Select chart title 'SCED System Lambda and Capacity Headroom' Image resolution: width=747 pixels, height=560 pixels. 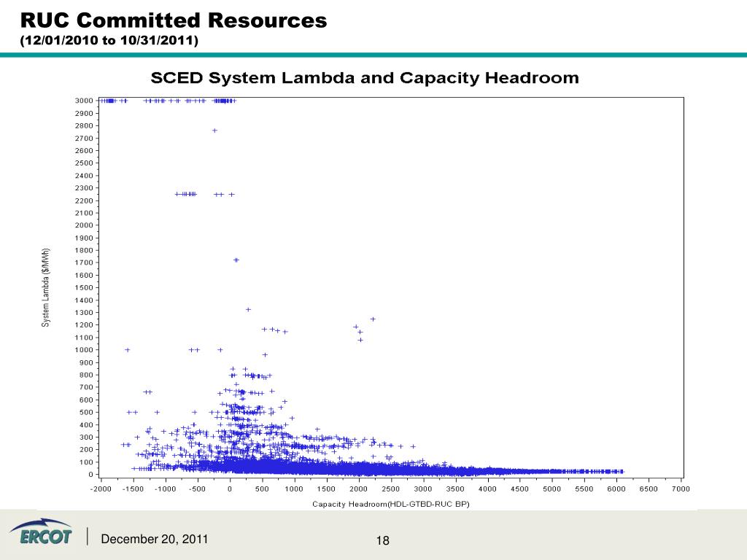coord(365,77)
